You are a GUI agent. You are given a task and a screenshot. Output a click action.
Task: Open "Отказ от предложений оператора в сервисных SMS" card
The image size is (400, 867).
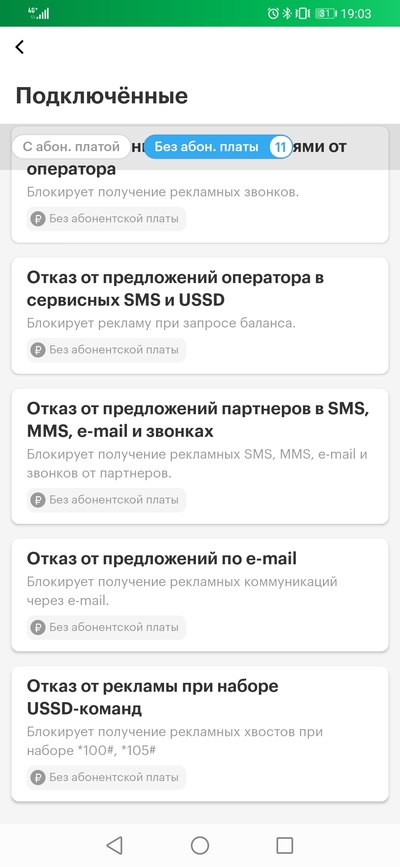[x=200, y=315]
